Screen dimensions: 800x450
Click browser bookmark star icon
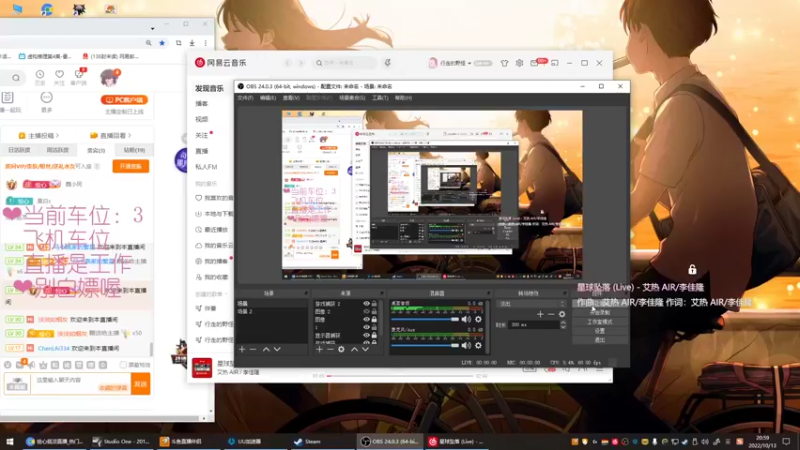click(x=162, y=43)
